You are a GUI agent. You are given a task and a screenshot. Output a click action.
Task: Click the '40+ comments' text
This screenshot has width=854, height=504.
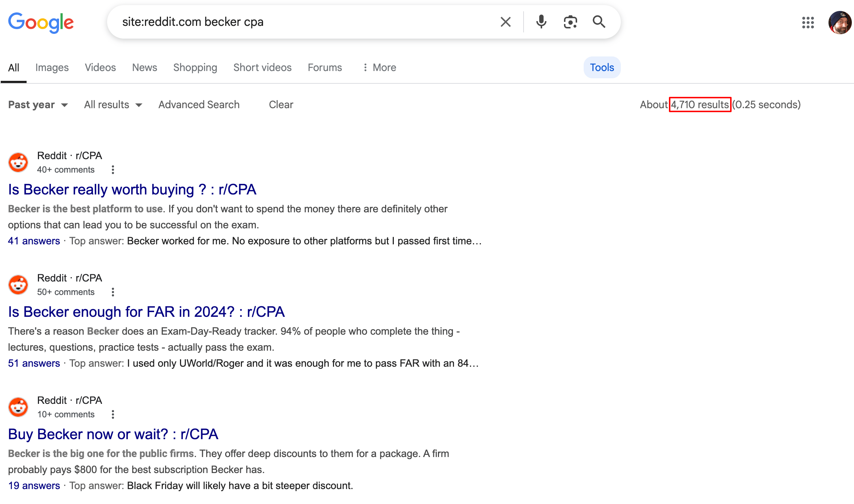point(66,170)
